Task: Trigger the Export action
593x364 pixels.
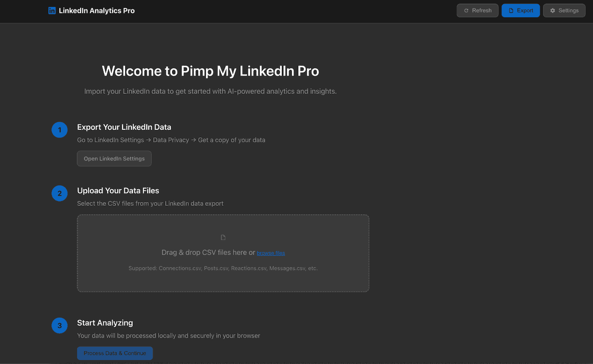Action: coord(520,10)
